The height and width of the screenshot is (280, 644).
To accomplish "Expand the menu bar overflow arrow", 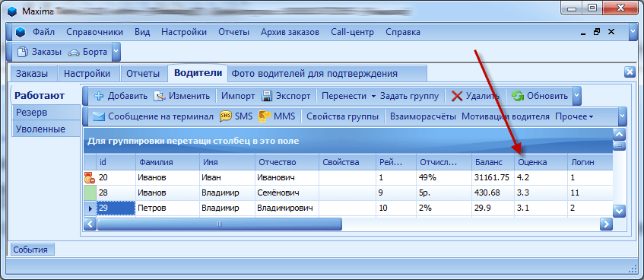I will 633,32.
